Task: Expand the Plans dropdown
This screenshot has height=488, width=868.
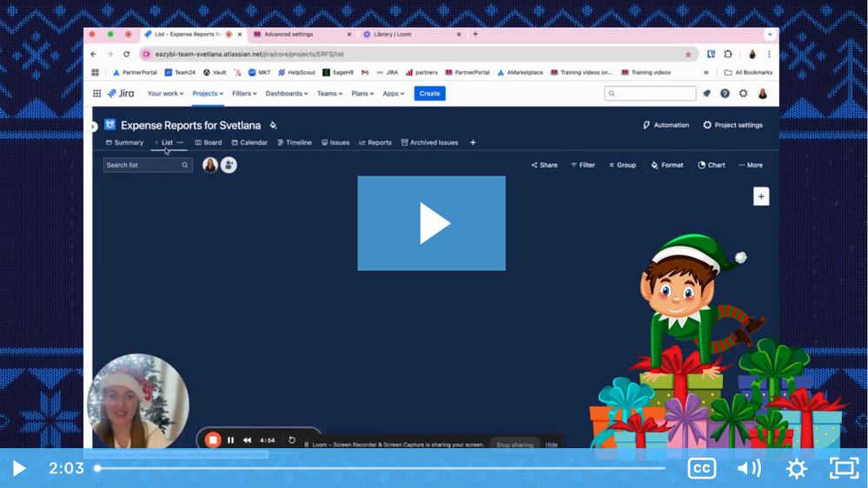Action: 362,94
